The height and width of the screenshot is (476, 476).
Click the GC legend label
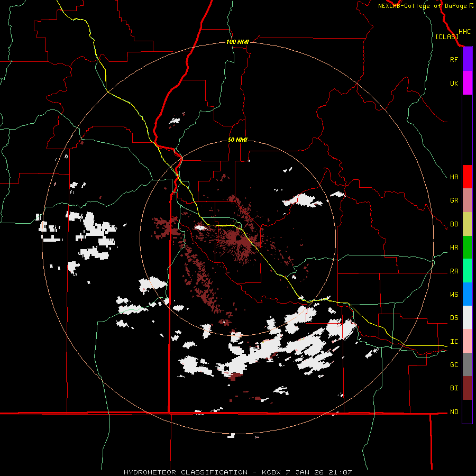tap(454, 365)
